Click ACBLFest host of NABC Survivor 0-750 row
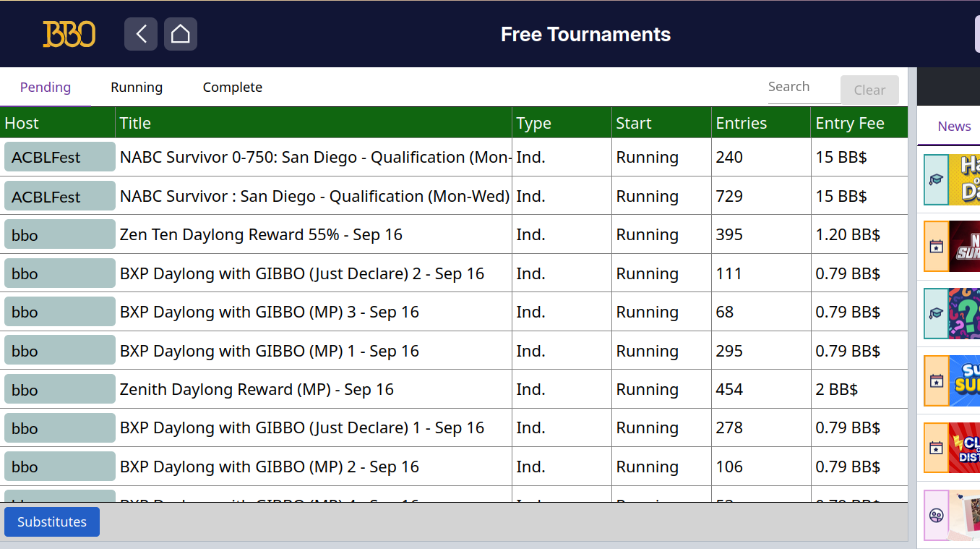 click(x=60, y=157)
